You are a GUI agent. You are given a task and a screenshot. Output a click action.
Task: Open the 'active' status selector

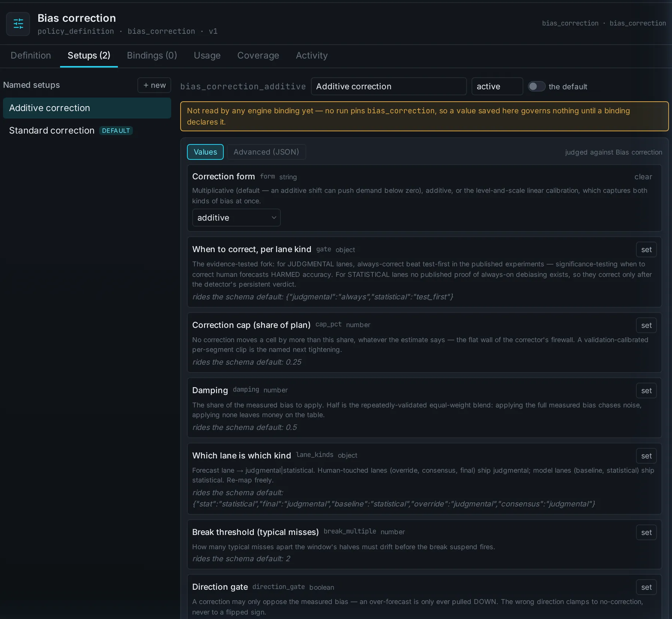pyautogui.click(x=497, y=86)
